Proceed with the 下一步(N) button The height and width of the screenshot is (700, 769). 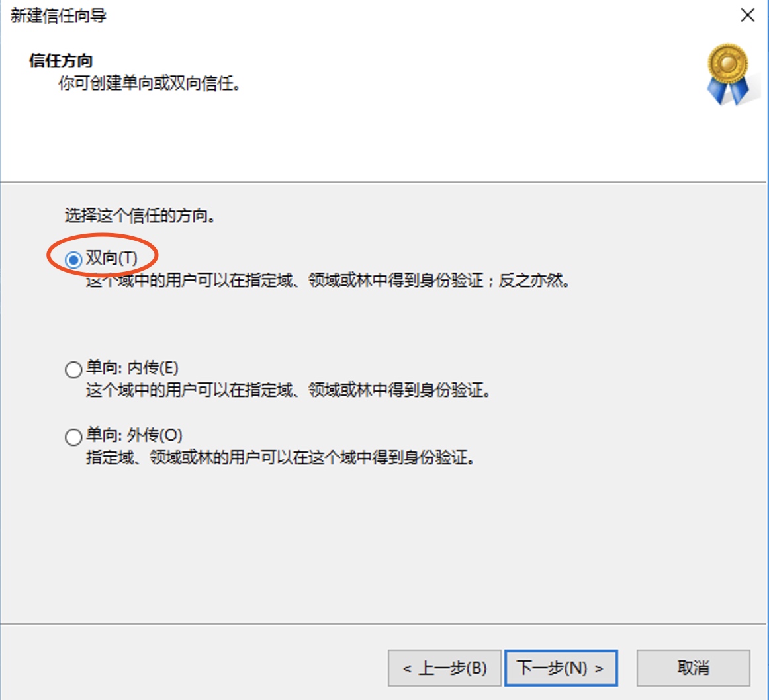pos(561,668)
